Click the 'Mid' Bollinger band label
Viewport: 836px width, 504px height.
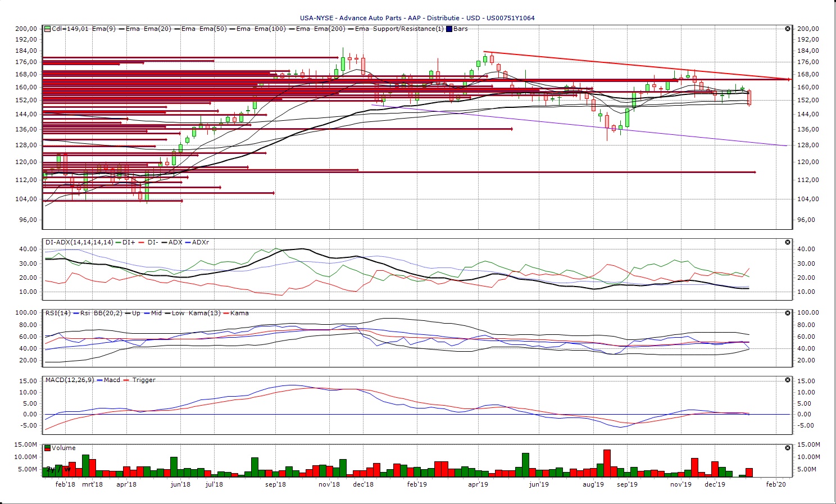pyautogui.click(x=156, y=313)
